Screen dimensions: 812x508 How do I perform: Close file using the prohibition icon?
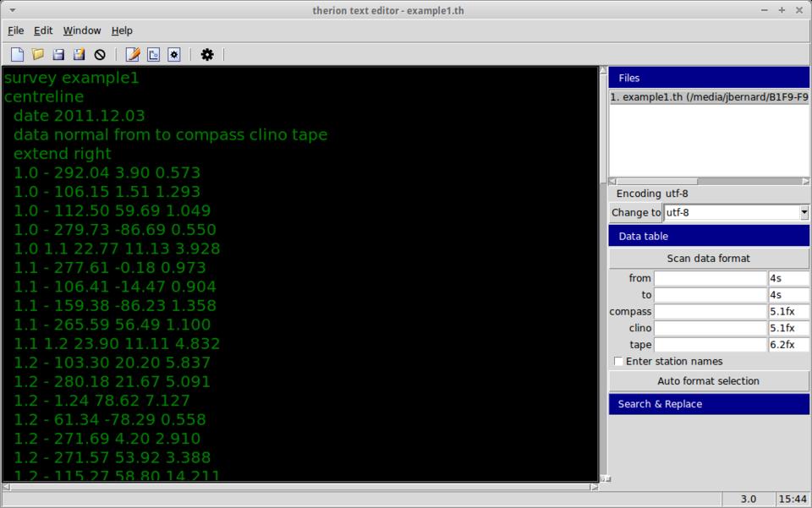[100, 54]
